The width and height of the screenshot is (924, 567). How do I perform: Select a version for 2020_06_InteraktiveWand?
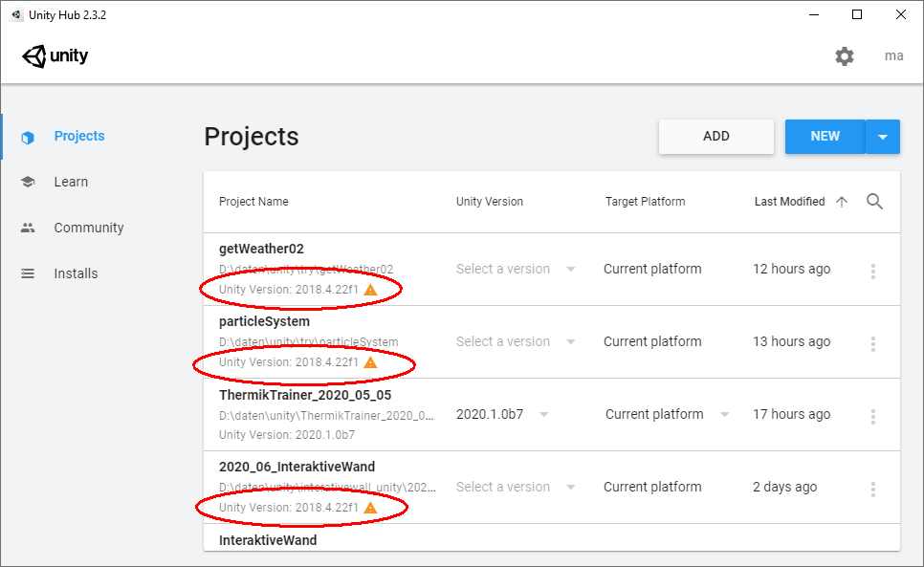515,487
